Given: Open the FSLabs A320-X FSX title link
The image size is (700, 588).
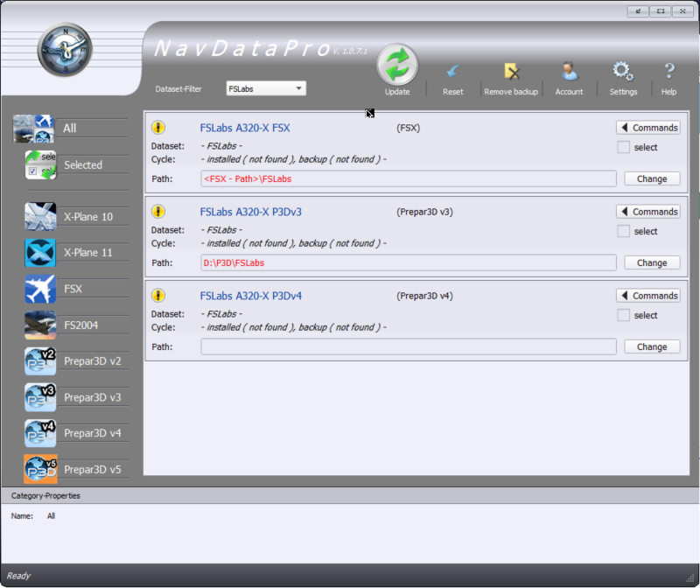Looking at the screenshot, I should pos(245,128).
